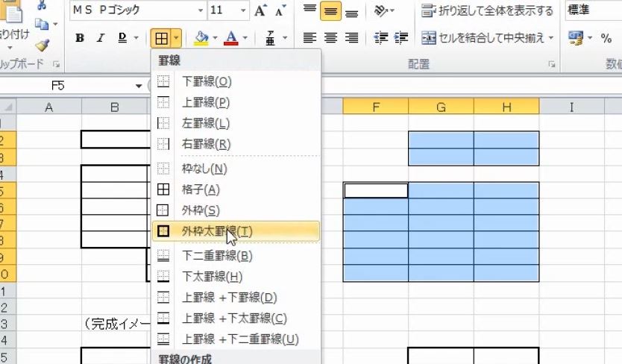Open Font Color dropdown arrow

245,38
